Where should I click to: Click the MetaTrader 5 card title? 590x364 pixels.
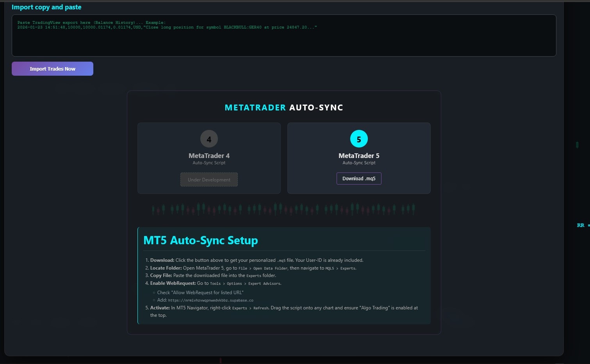[359, 156]
